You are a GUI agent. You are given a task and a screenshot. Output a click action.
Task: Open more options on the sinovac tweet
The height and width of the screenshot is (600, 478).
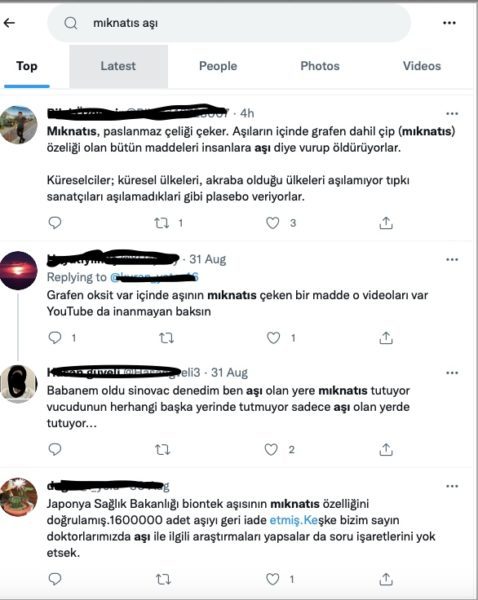(452, 373)
